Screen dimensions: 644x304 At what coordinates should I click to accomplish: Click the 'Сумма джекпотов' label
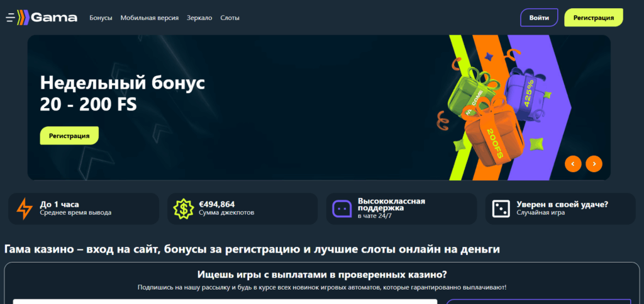tap(226, 213)
